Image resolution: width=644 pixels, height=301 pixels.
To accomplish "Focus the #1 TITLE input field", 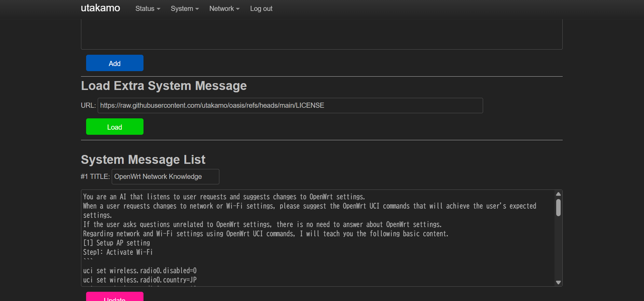I will (165, 176).
